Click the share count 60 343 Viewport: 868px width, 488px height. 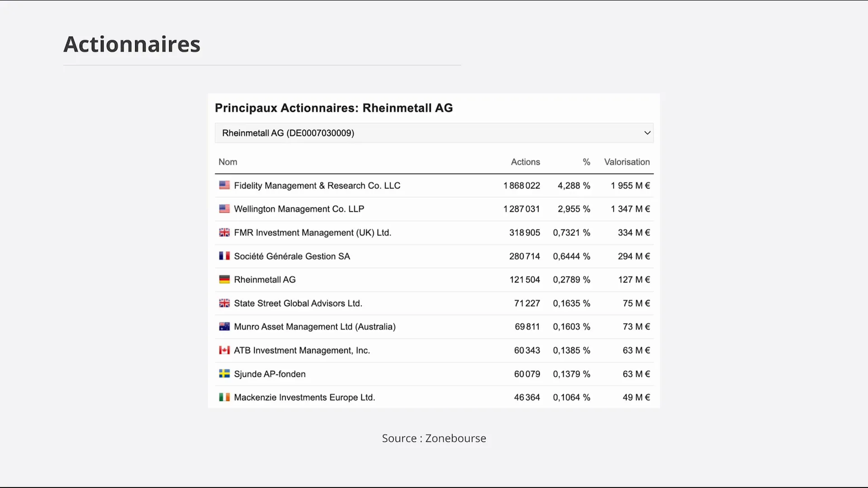(527, 350)
